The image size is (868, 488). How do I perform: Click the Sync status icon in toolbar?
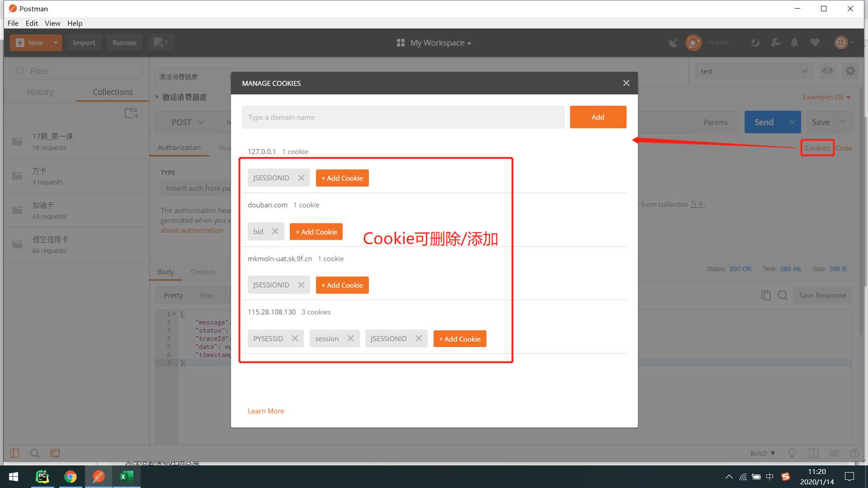tap(693, 42)
